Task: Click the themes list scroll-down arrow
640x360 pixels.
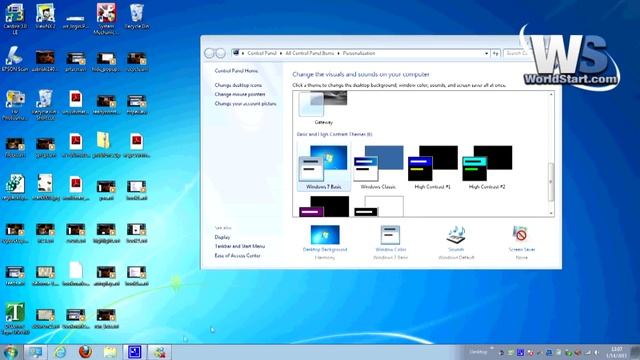Action: click(x=551, y=213)
